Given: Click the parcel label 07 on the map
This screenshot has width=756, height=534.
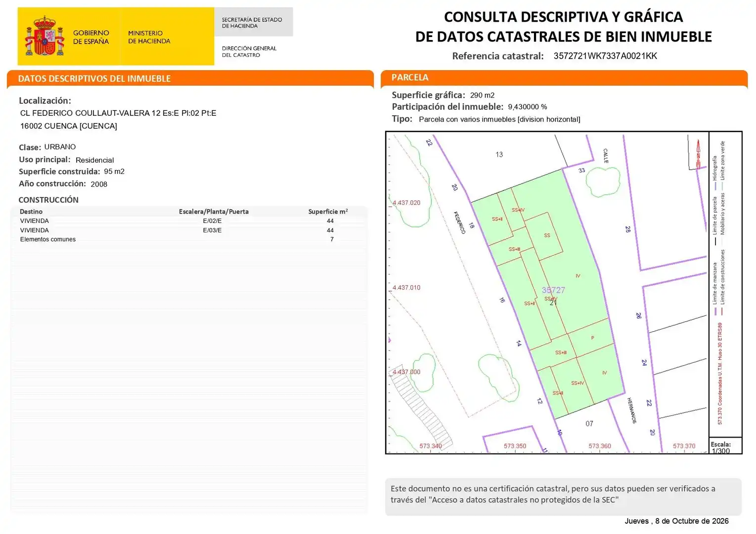Looking at the screenshot, I should pos(589,424).
